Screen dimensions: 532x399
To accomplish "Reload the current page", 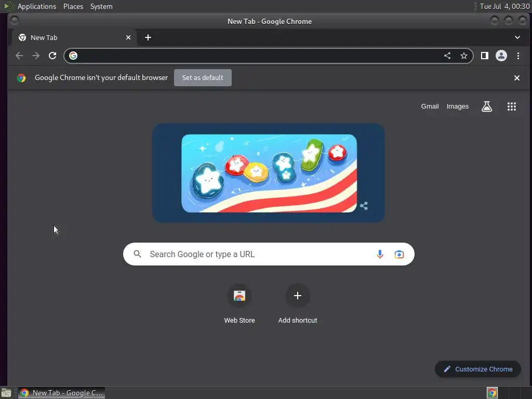I will (x=52, y=56).
